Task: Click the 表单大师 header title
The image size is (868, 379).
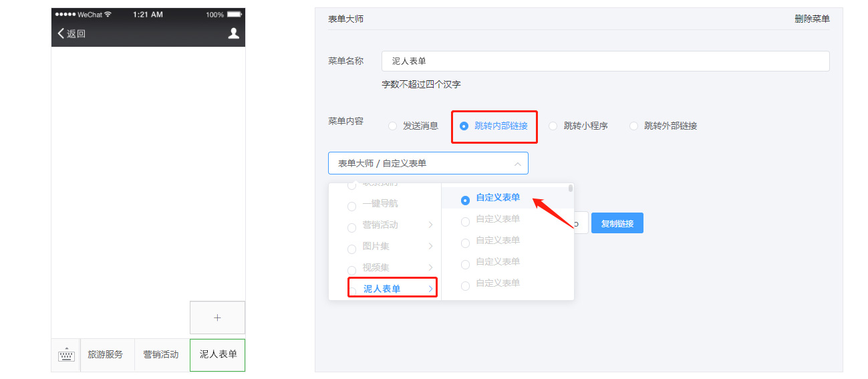Action: (345, 19)
